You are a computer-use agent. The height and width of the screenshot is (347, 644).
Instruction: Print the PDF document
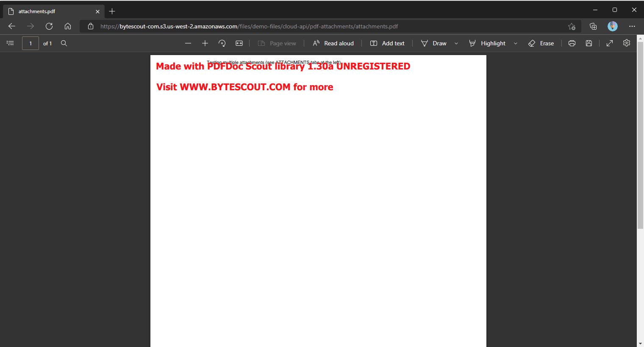pyautogui.click(x=572, y=43)
